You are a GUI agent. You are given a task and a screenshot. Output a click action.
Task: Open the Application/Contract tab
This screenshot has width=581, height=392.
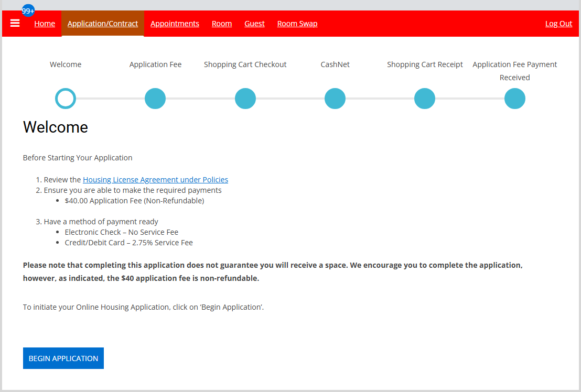[103, 23]
